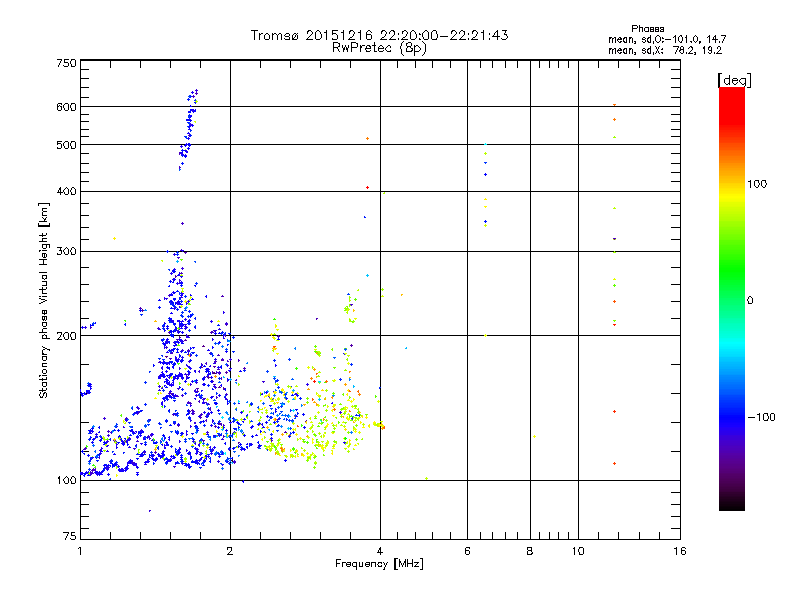This screenshot has width=800, height=600.
Task: Click the y-axis '200' tick label
Action: pos(66,336)
